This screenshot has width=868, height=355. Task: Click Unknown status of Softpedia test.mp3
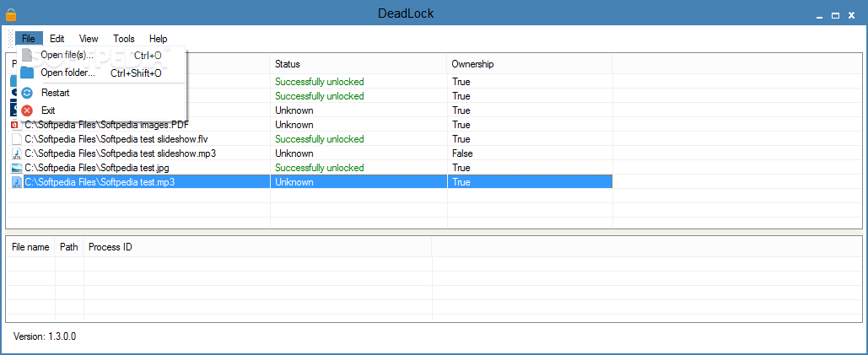click(x=294, y=182)
